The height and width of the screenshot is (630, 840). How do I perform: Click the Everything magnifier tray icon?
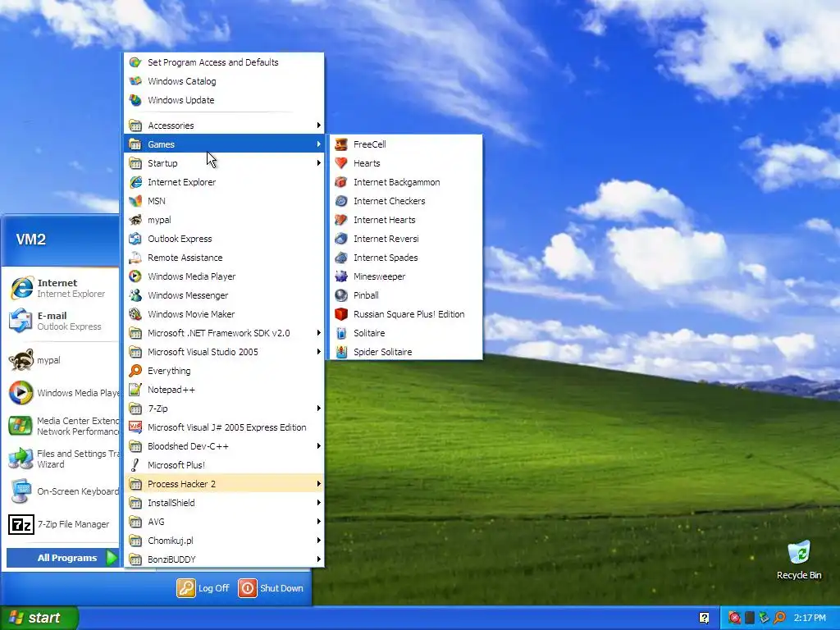[779, 619]
